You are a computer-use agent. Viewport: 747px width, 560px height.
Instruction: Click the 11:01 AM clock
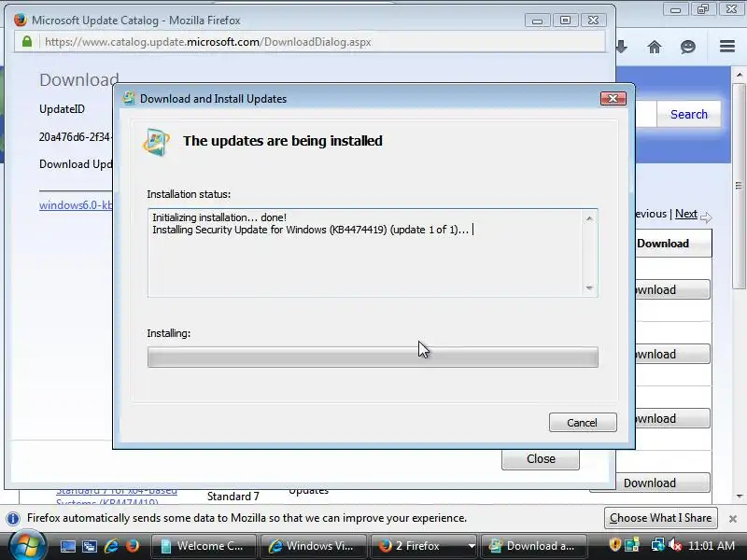click(x=711, y=546)
